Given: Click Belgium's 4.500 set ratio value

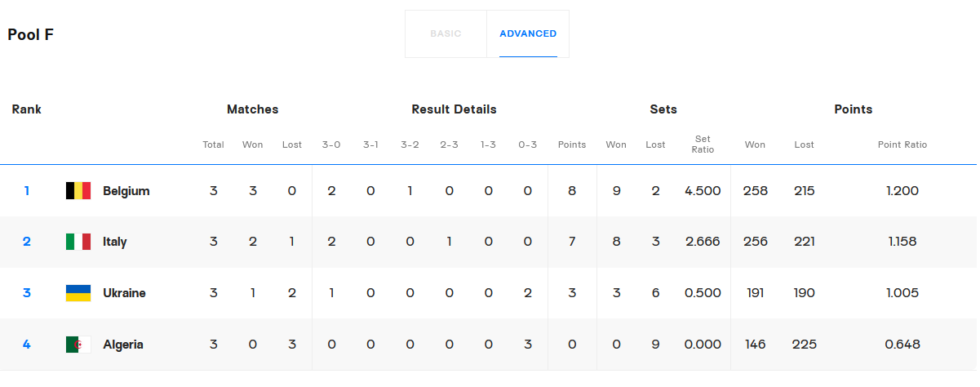Looking at the screenshot, I should coord(703,191).
